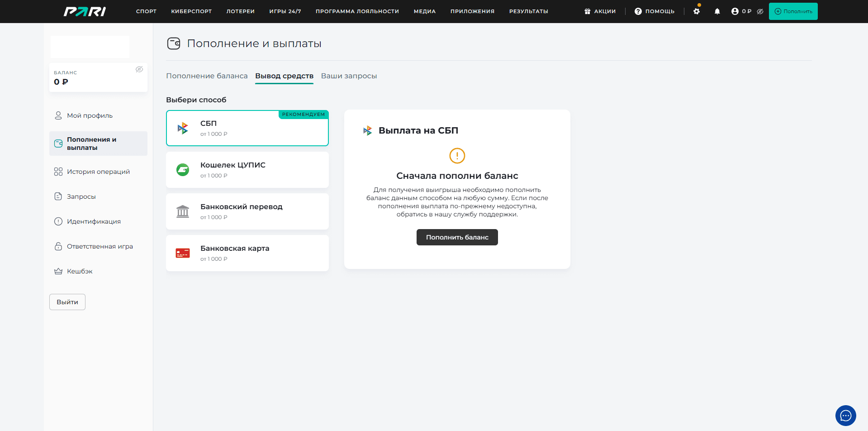Open Игры 24/7 in the navigation
Viewport: 868px width, 431px height.
(285, 11)
